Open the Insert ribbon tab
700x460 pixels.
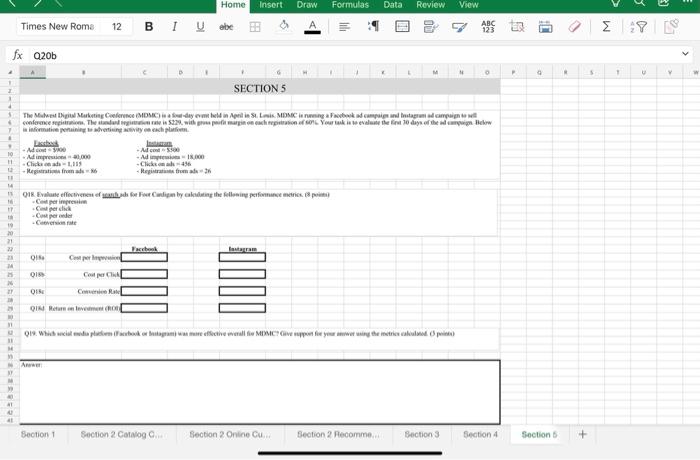click(271, 5)
